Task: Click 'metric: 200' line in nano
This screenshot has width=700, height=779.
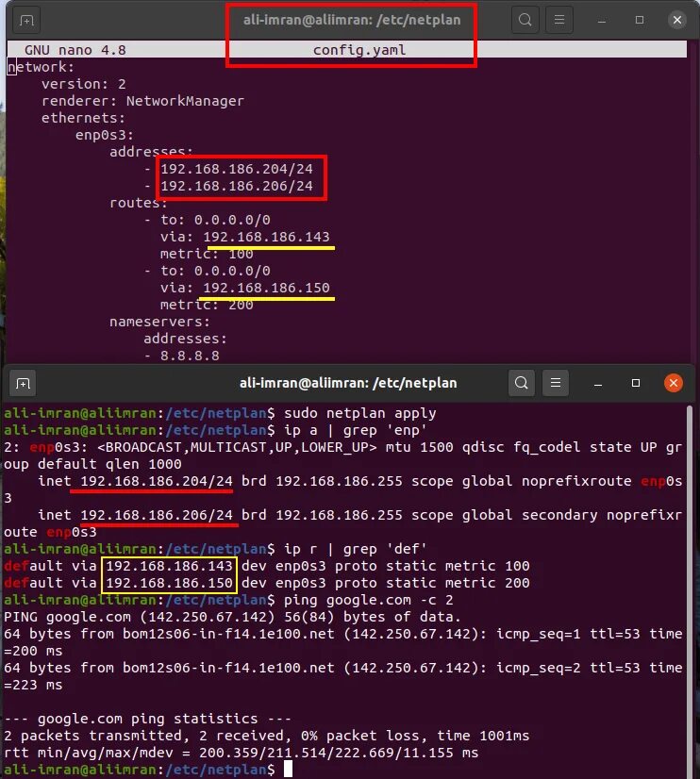Action: click(x=207, y=305)
